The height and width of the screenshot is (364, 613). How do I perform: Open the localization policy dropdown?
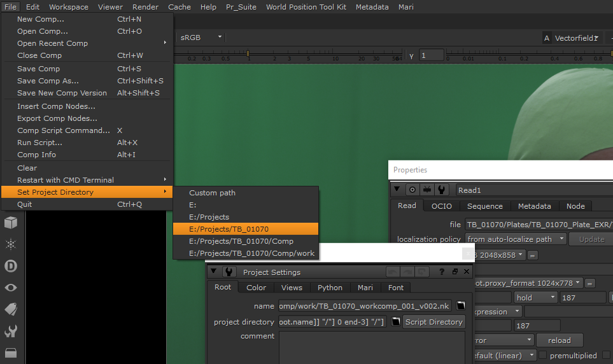(x=515, y=239)
